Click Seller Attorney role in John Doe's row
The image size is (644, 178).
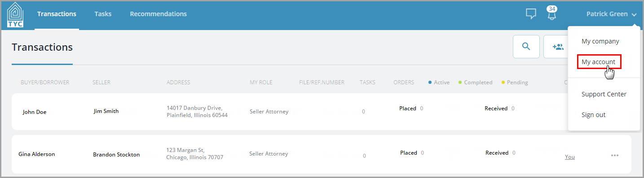[269, 112]
